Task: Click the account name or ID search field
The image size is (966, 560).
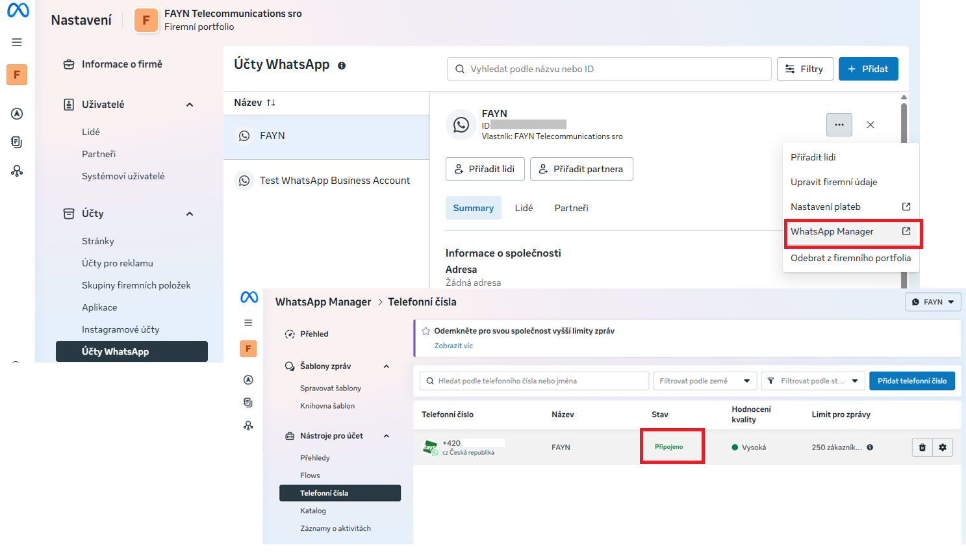Action: click(609, 69)
